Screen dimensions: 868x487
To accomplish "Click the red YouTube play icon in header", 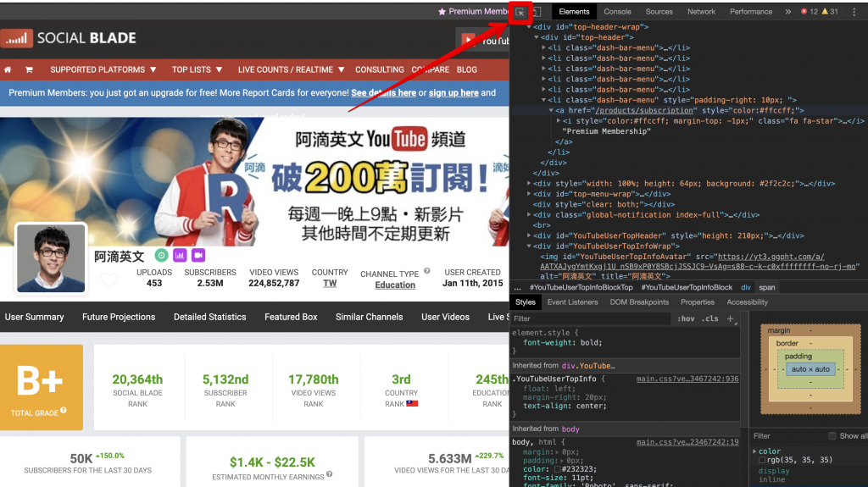I will tap(468, 40).
